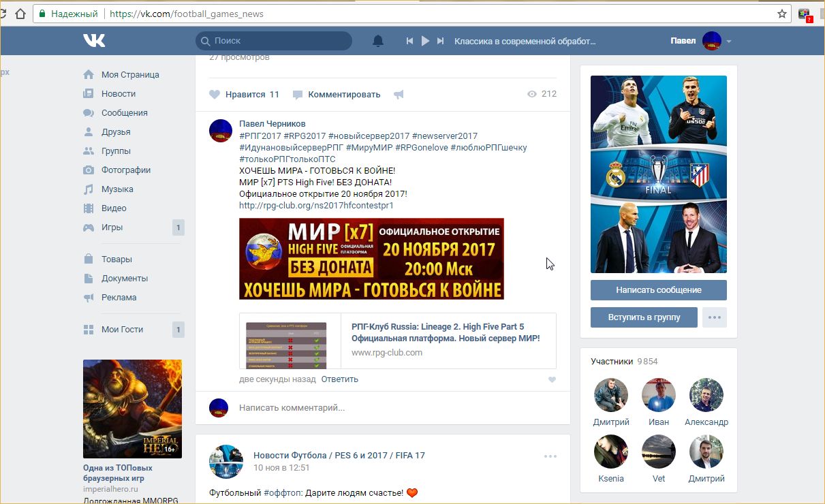825x504 pixels.
Task: Click the VK logo icon
Action: click(x=94, y=41)
